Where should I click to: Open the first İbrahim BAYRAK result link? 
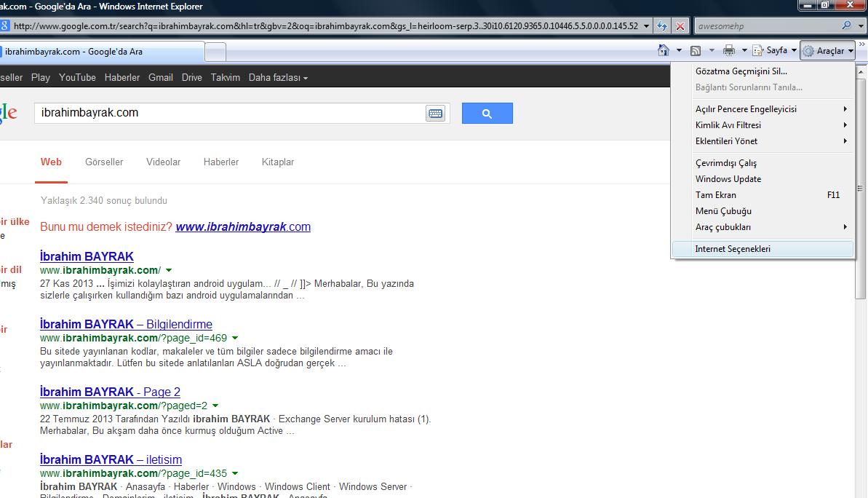87,256
